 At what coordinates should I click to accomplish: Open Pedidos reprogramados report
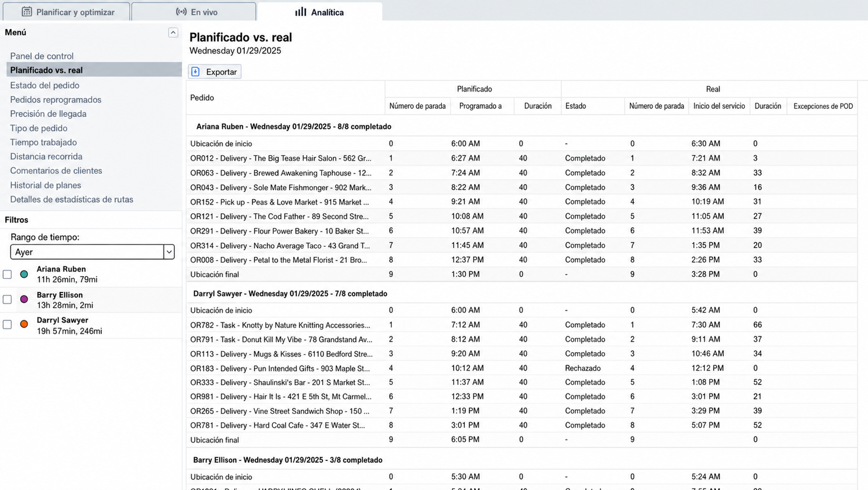(x=55, y=100)
